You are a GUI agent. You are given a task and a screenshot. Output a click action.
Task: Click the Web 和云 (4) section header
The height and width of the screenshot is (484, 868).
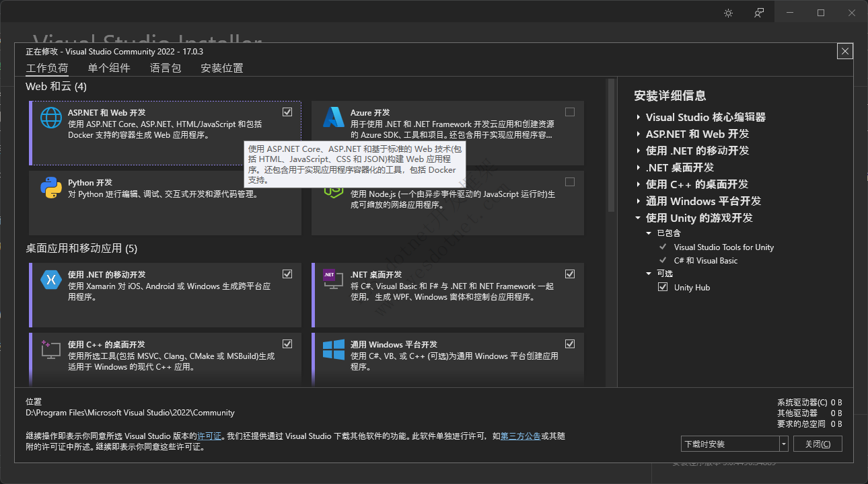tap(57, 87)
